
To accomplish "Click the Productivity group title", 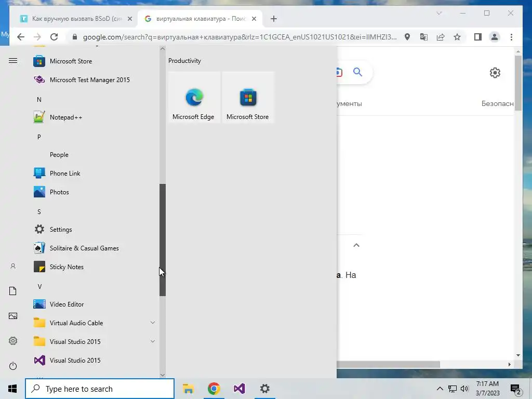I will coord(184,61).
